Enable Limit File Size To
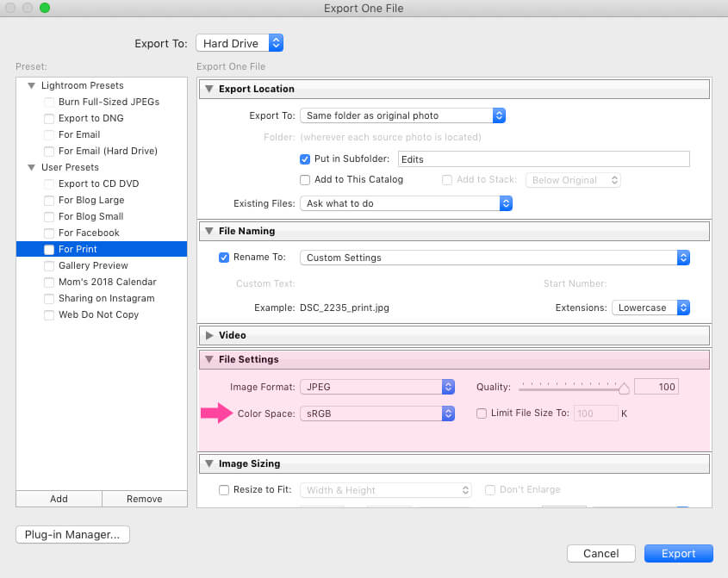 tap(482, 413)
